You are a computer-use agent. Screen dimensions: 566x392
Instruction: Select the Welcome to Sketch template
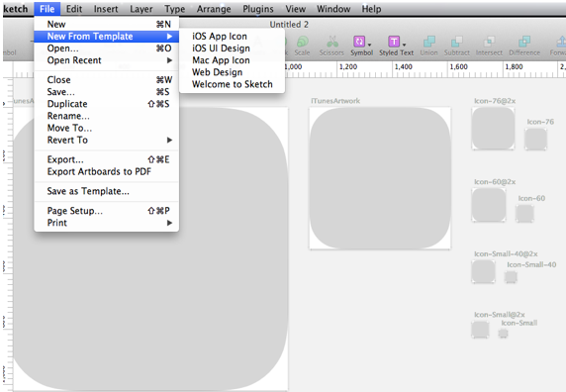tap(233, 84)
